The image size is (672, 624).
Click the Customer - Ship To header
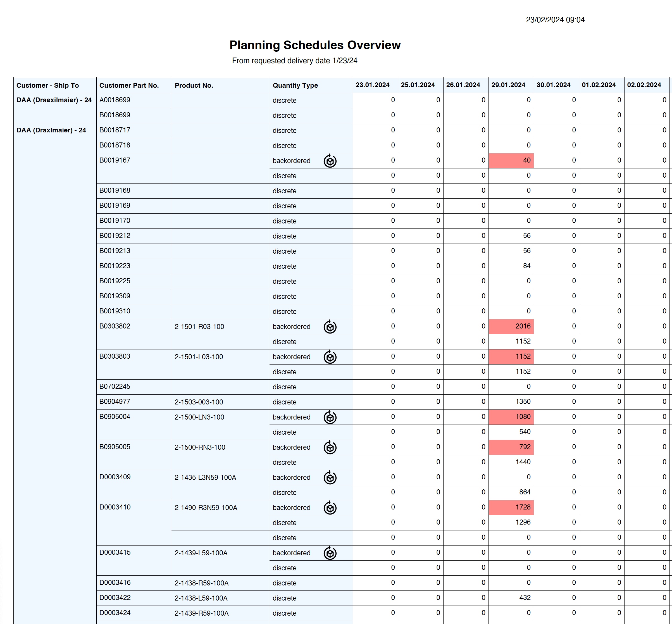(47, 85)
